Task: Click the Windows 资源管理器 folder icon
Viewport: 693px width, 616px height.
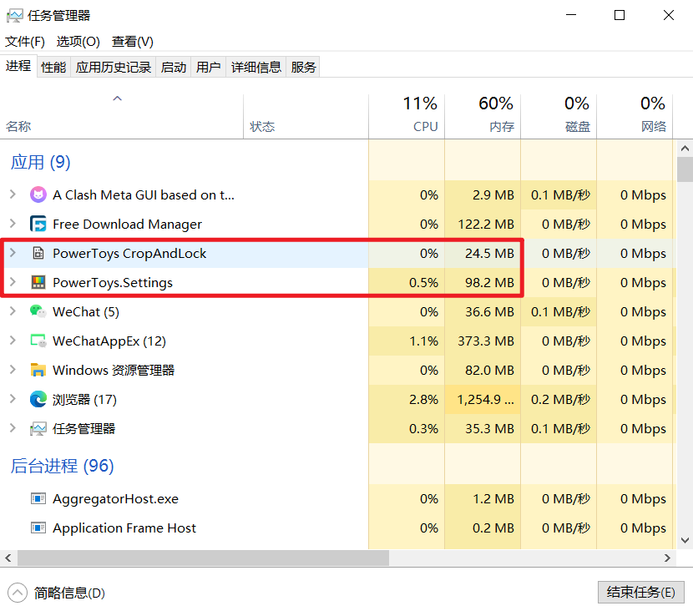Action: coord(38,370)
